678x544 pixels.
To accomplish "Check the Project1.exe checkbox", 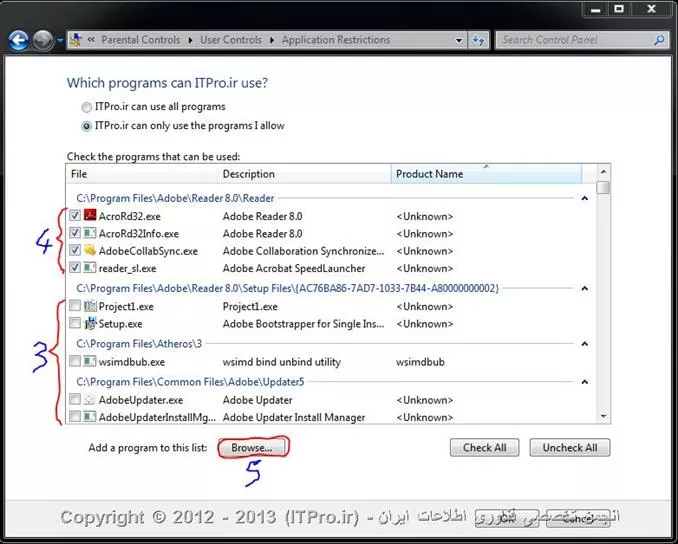I will 75,306.
